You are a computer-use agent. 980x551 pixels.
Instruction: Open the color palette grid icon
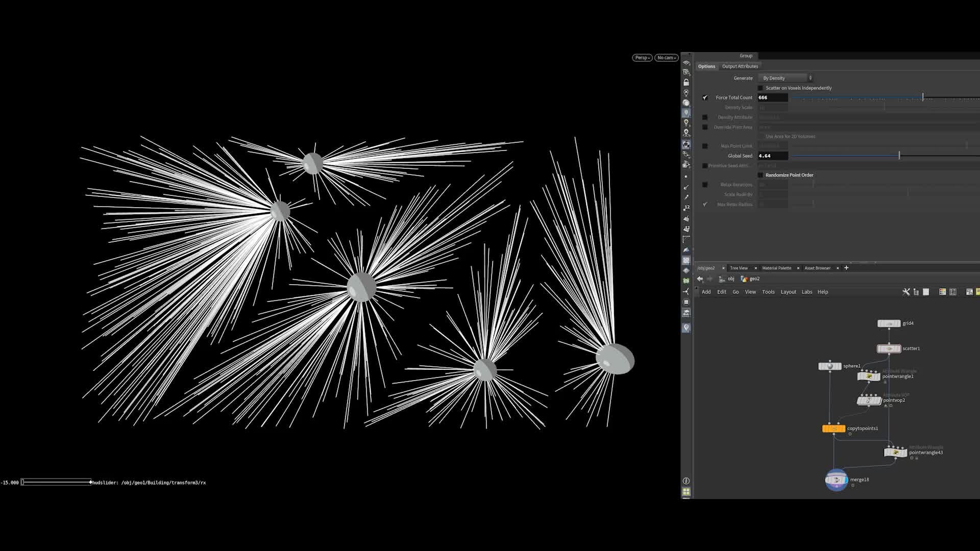tap(942, 292)
